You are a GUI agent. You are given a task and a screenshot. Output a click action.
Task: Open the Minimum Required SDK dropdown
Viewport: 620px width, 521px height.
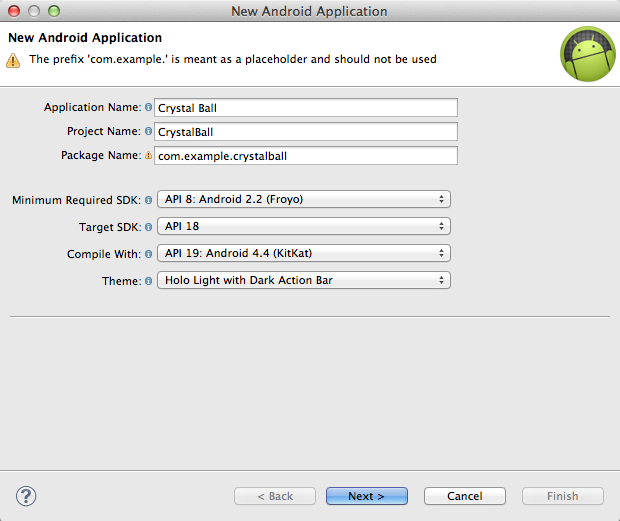[304, 199]
